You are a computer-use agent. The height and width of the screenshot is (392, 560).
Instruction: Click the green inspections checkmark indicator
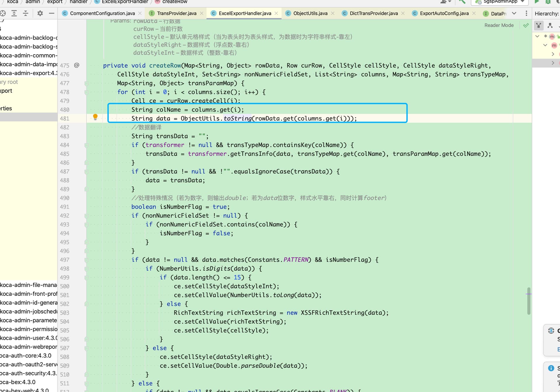[526, 25]
